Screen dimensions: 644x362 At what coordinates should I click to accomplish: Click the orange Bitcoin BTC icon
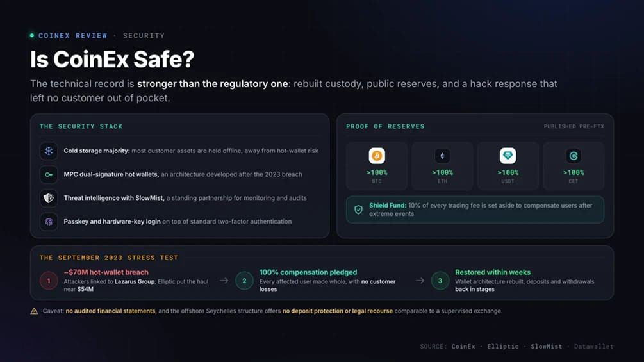point(377,156)
